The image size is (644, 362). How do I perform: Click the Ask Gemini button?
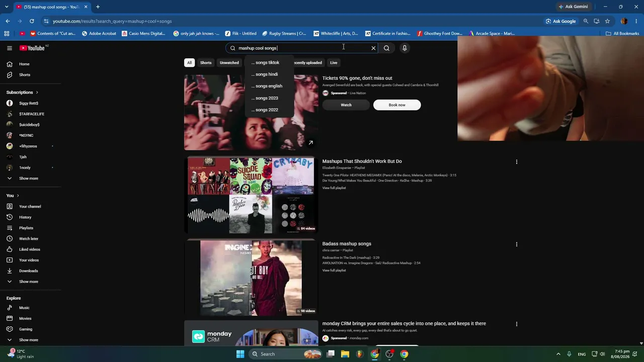573,7
